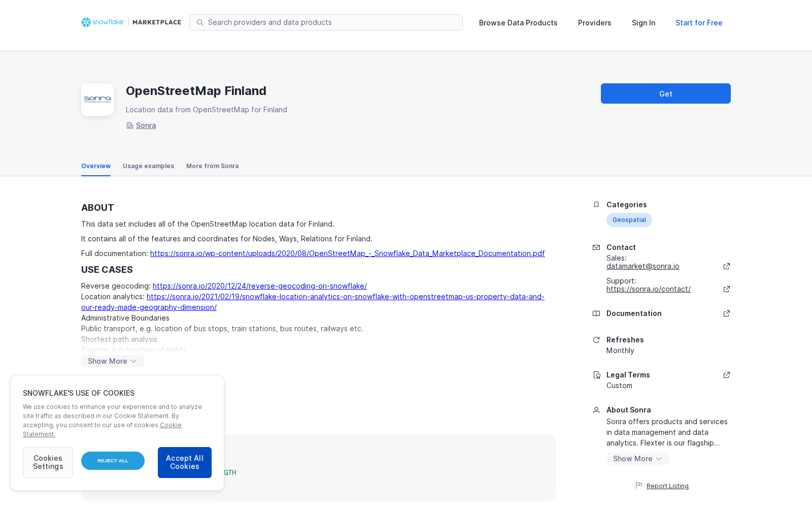
Task: Click the OpenStreetMap Finland title
Action: click(x=196, y=91)
